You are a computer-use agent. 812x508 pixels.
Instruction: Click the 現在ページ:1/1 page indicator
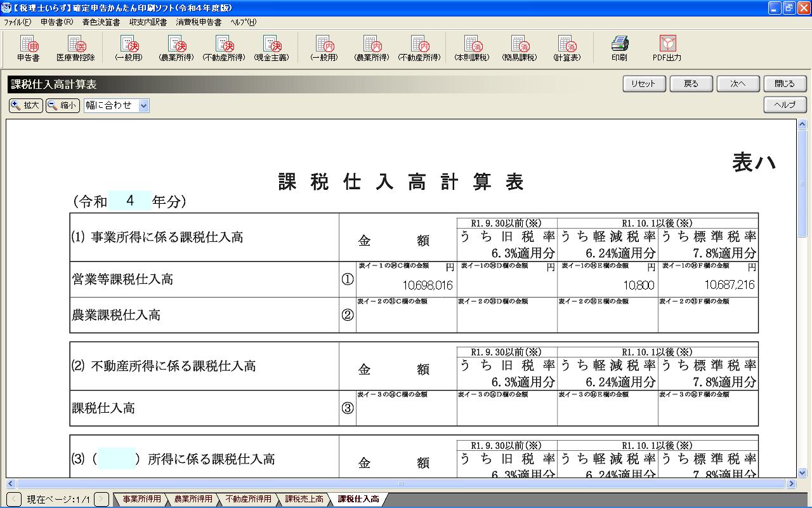(58, 500)
